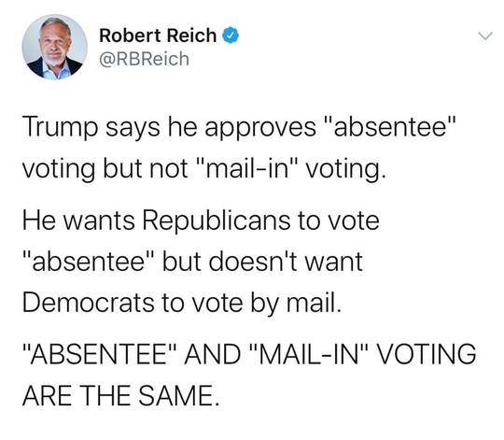The width and height of the screenshot is (504, 440).
Task: Select the word "doesn't" in the tweet
Action: point(254,262)
